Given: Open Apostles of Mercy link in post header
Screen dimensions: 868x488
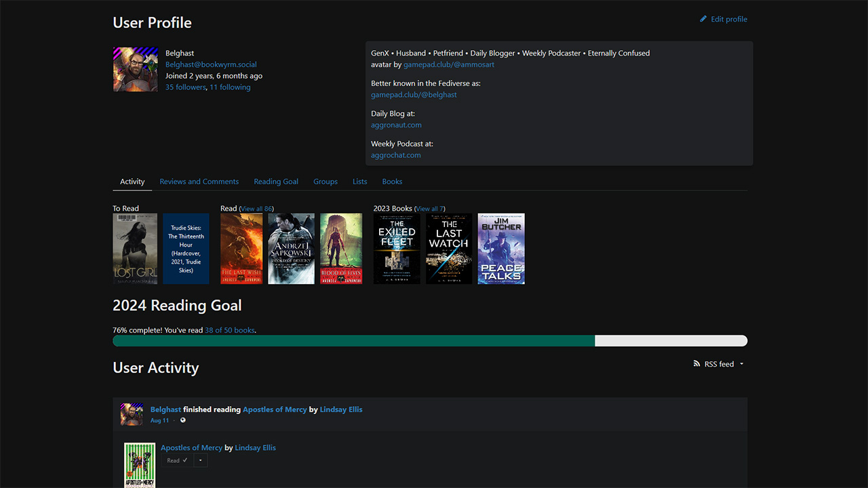Looking at the screenshot, I should [275, 409].
